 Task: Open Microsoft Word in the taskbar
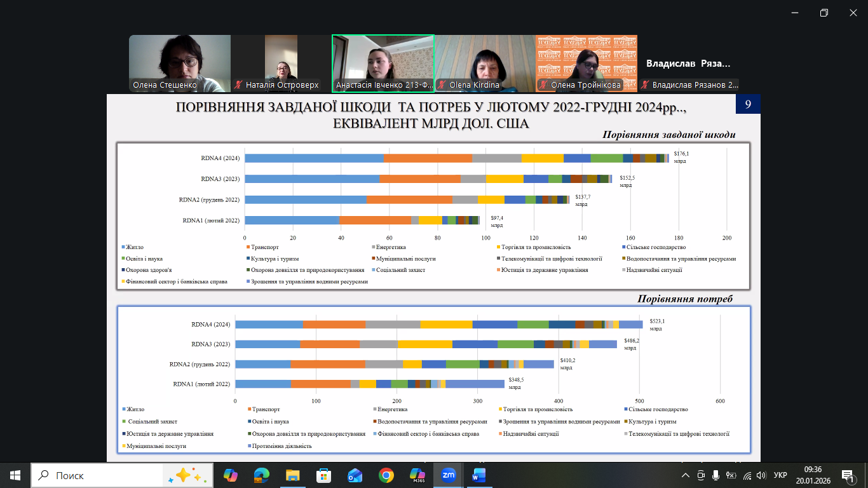478,475
